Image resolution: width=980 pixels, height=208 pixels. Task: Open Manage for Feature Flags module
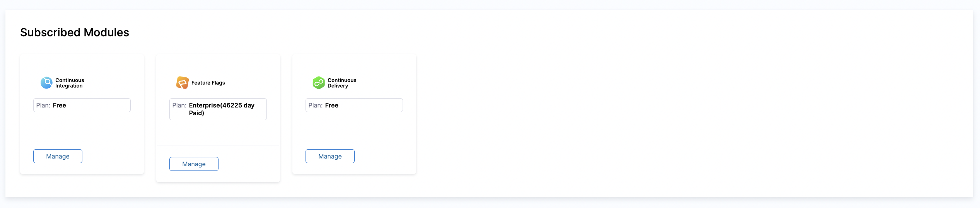tap(194, 164)
